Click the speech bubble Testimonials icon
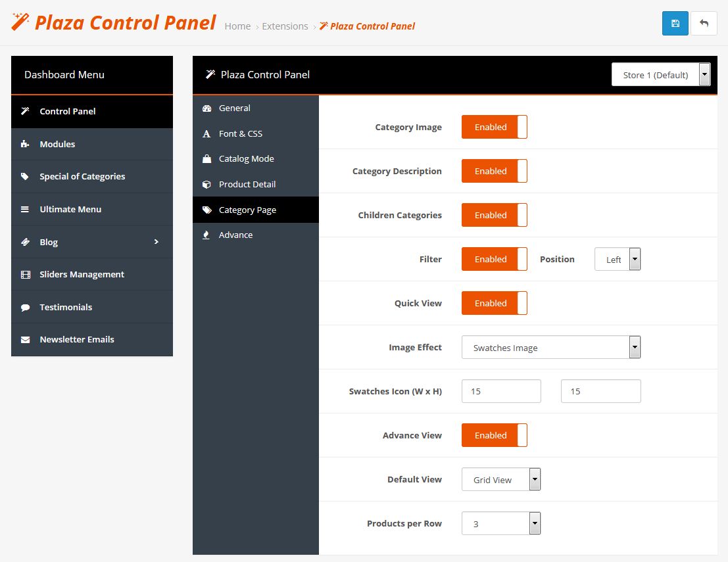 (25, 307)
